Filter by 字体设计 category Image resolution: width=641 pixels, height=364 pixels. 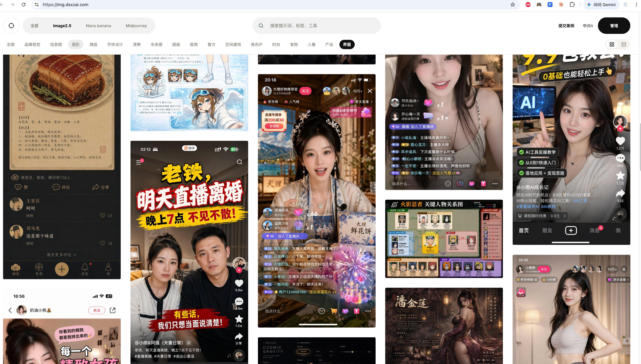coord(115,44)
